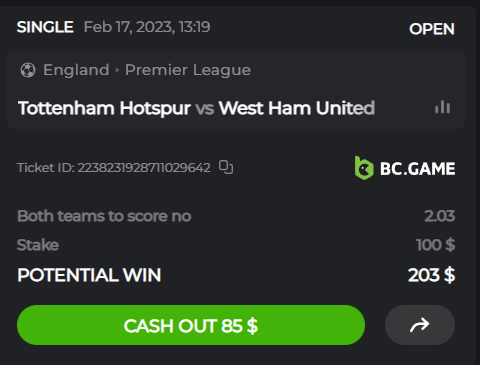
Task: Select the Tottenham Hotspur team name
Action: pyautogui.click(x=104, y=108)
